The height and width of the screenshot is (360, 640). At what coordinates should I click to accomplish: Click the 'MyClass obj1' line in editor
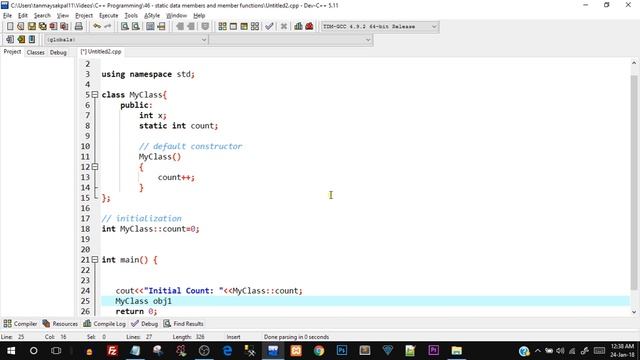pyautogui.click(x=365, y=301)
